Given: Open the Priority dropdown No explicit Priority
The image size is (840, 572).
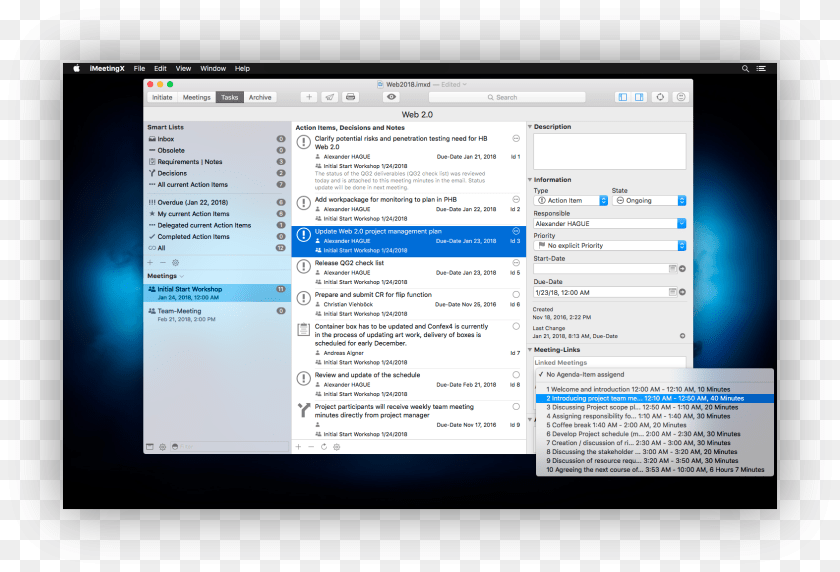Looking at the screenshot, I should coord(610,245).
